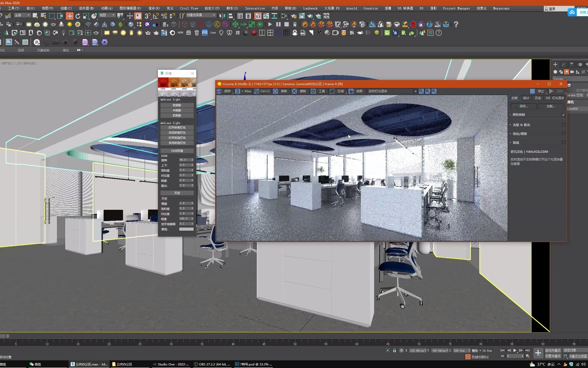Click the large key-plus Set Keys button
The height and width of the screenshot is (368, 588).
pyautogui.click(x=538, y=353)
